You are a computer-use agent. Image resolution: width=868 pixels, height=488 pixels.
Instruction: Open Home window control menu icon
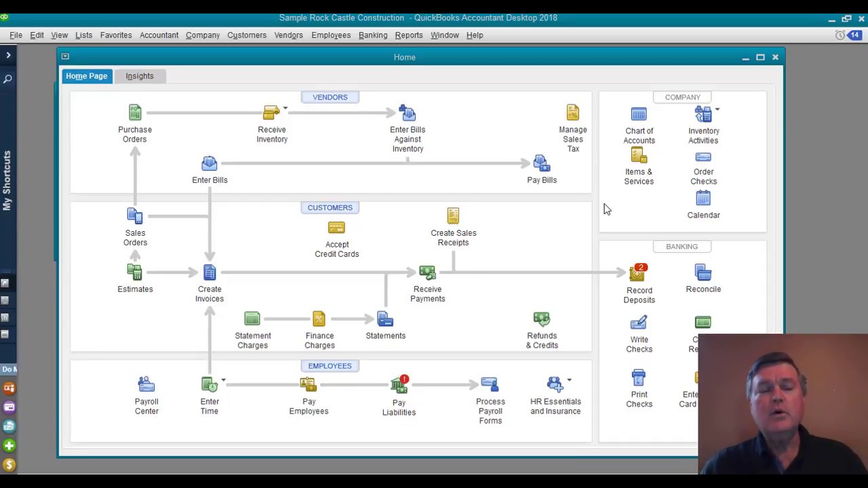pos(65,57)
